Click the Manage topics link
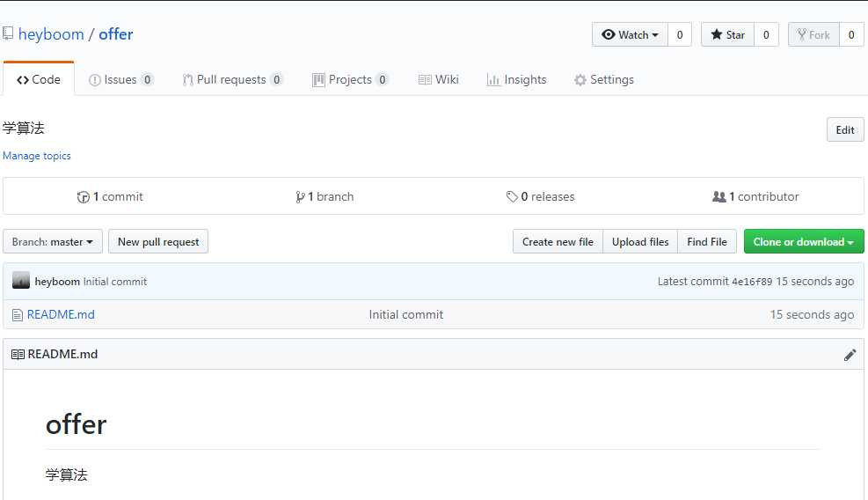 point(37,156)
